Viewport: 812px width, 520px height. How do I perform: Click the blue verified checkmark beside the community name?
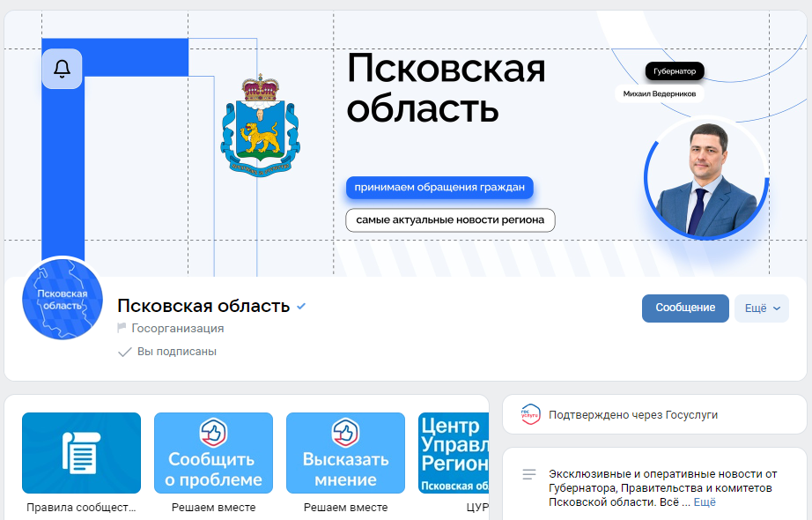click(x=301, y=307)
